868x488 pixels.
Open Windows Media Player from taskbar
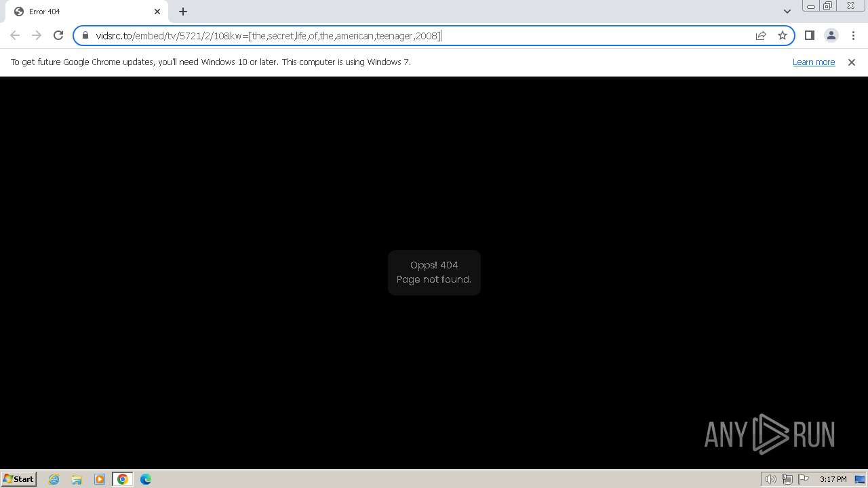(100, 479)
